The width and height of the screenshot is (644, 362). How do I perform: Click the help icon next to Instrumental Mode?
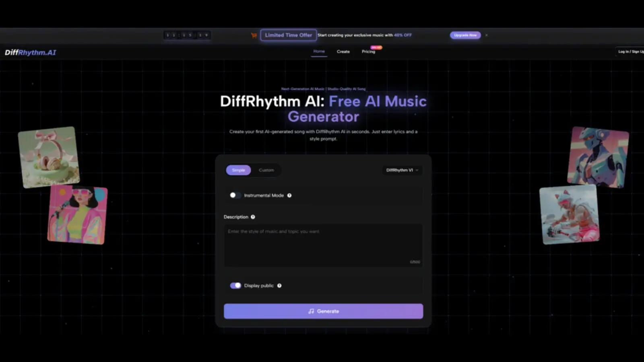pyautogui.click(x=289, y=195)
